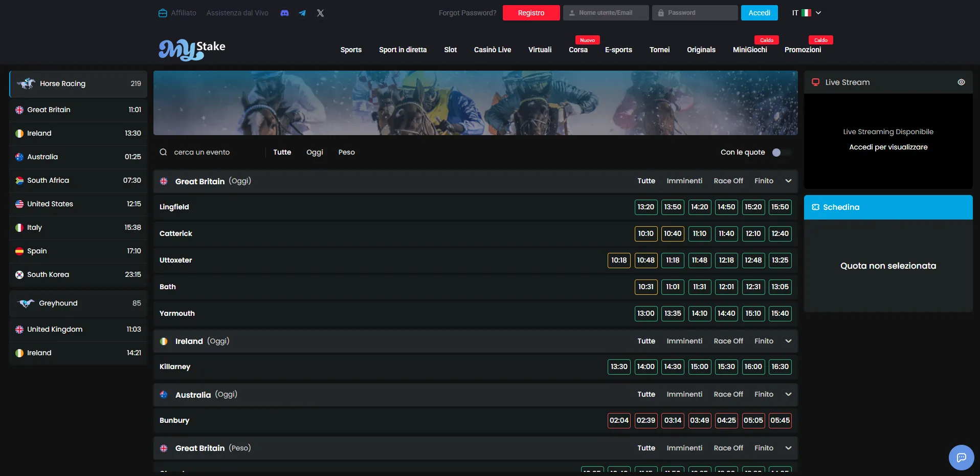The image size is (980, 476).
Task: Click the blue Accedi button
Action: [759, 13]
